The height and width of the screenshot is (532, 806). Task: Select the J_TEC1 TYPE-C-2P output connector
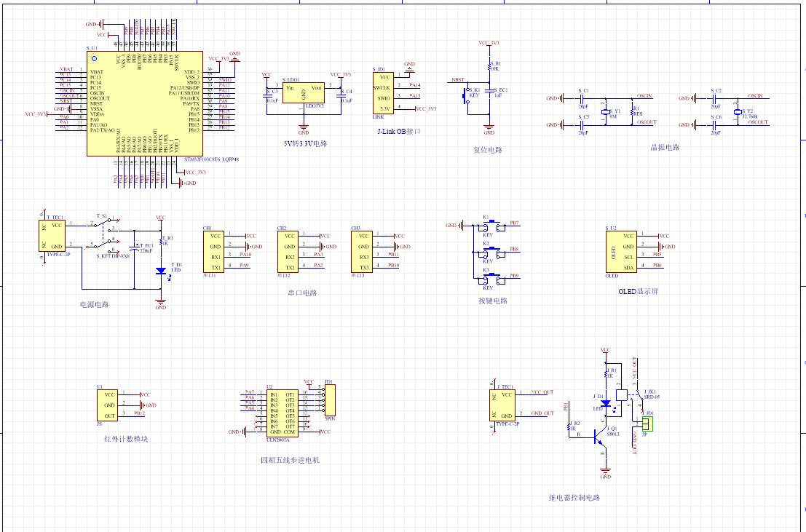[502, 405]
